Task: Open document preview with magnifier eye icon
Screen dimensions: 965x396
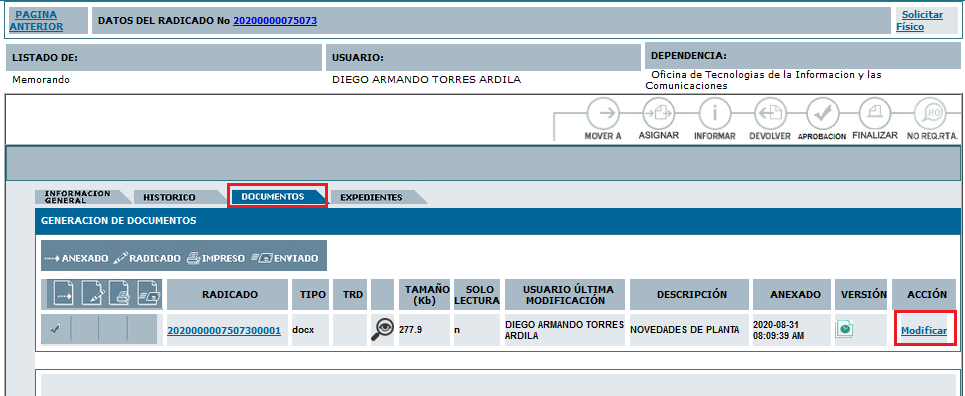Action: click(x=382, y=329)
